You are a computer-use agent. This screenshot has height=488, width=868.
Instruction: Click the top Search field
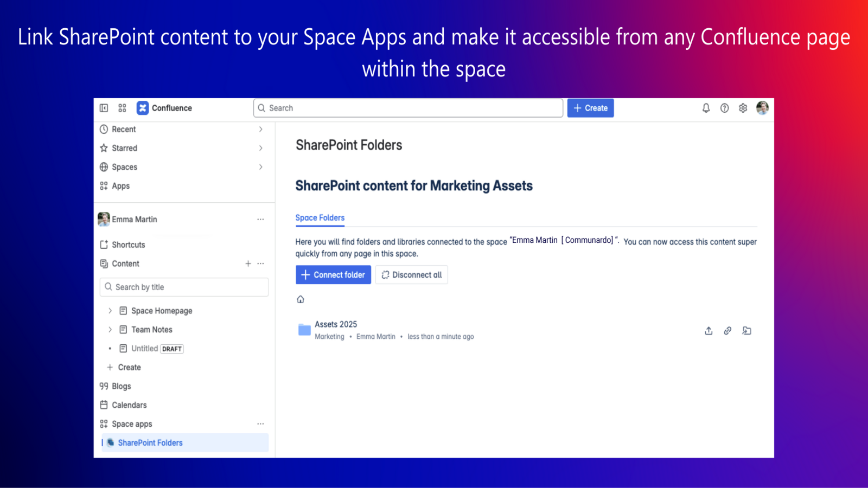408,108
